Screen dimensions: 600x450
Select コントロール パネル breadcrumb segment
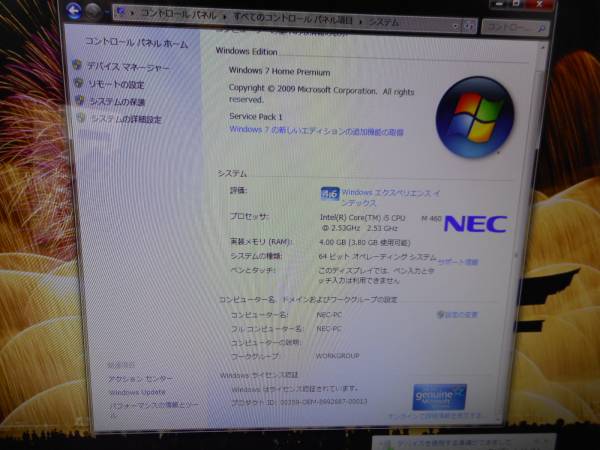178,15
